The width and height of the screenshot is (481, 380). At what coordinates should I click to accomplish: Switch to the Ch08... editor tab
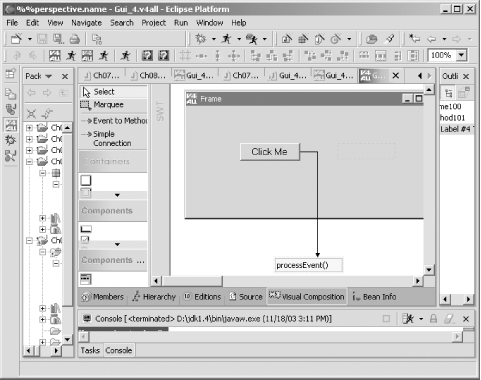click(x=149, y=76)
